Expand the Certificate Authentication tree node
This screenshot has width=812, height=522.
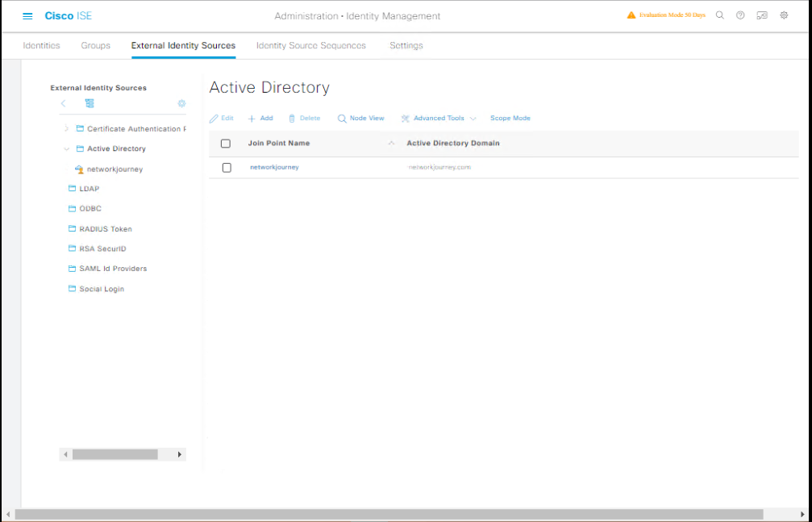66,128
